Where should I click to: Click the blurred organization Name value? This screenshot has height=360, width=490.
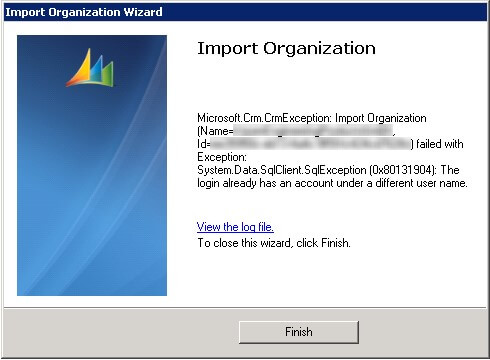coord(313,131)
